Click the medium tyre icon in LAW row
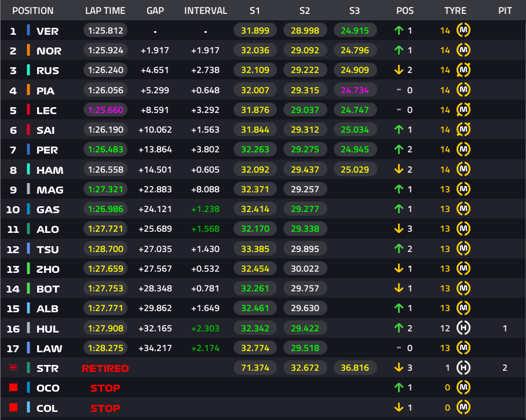This screenshot has width=526, height=420. 463,348
